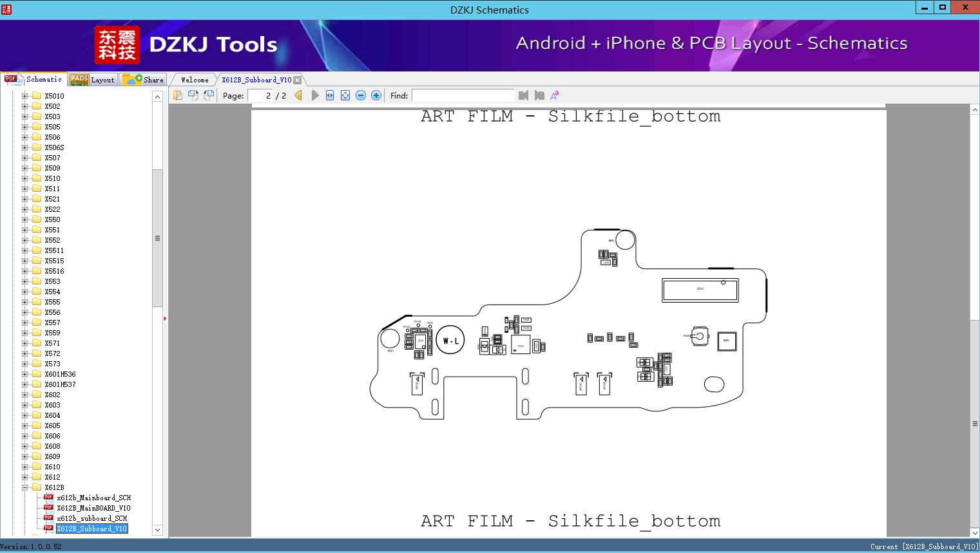Image resolution: width=980 pixels, height=553 pixels.
Task: Click the x612b_subboard_SCH PDF icon
Action: coord(48,518)
